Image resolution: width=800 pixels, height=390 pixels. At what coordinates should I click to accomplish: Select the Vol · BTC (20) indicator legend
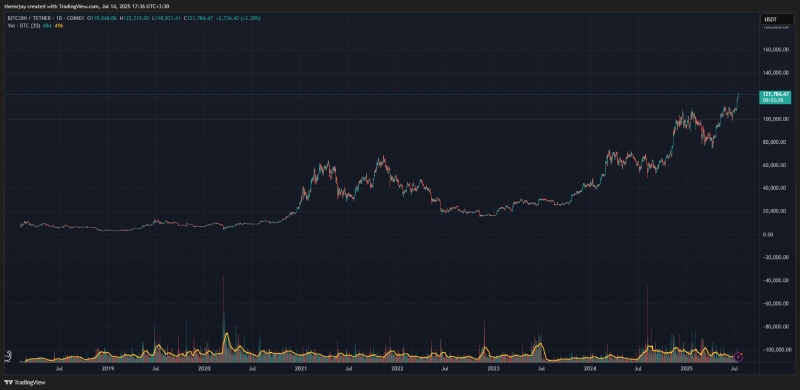point(23,26)
